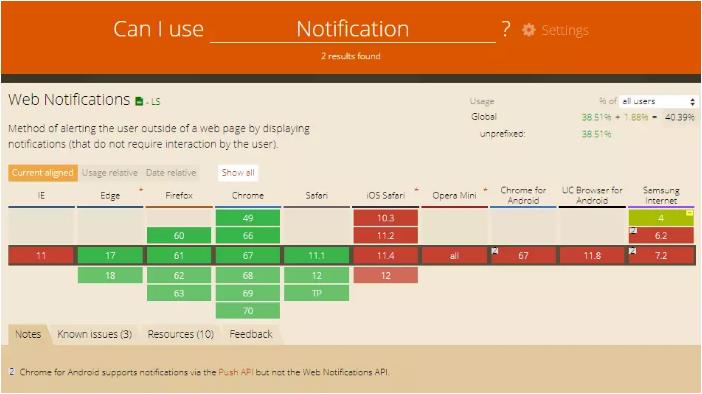The width and height of the screenshot is (702, 394).
Task: Select the Firefox 62 cell
Action: point(179,275)
